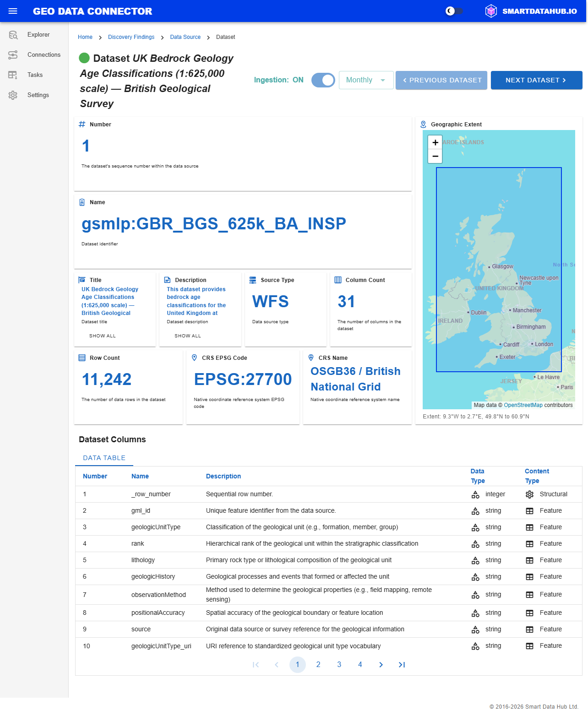
Task: Select the Data Table tab
Action: pyautogui.click(x=104, y=458)
